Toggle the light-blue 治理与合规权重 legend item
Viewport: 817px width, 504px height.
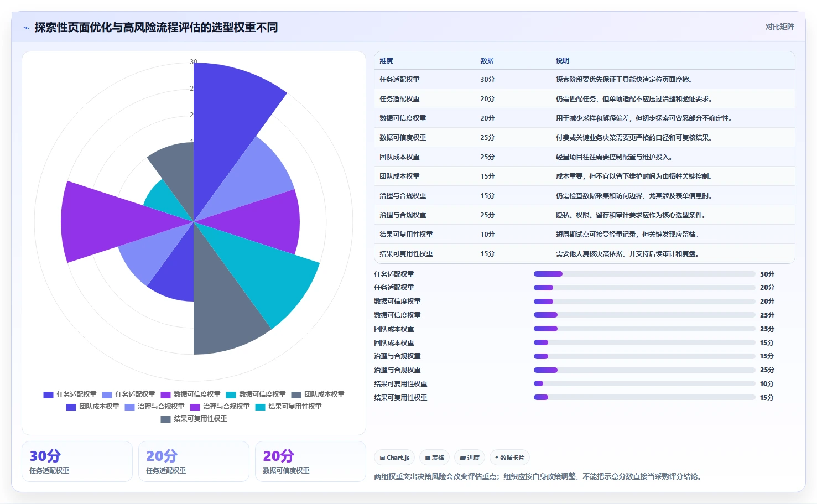point(154,407)
